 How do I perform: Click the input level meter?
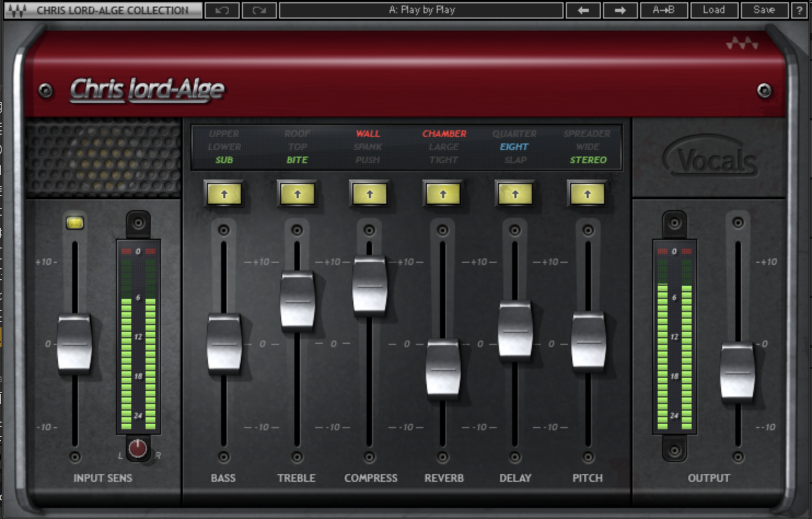(138, 337)
